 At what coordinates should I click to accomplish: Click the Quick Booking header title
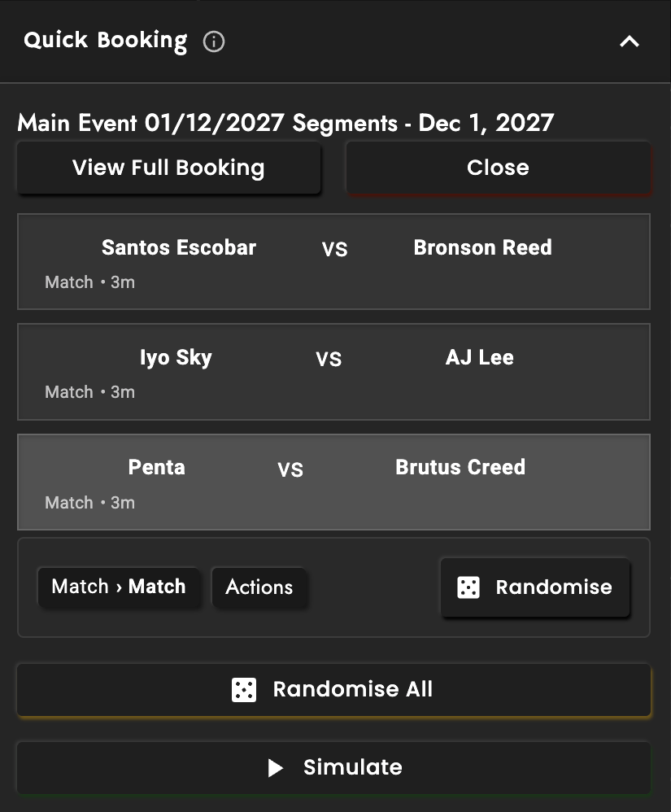pos(106,41)
